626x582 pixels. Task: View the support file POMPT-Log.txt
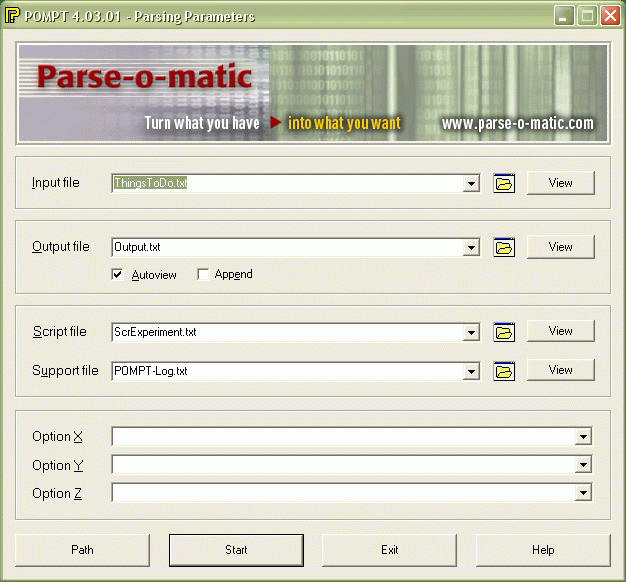561,370
